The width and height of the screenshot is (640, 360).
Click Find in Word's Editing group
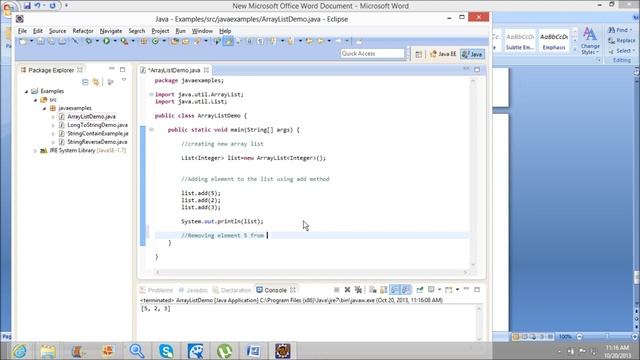pos(620,30)
